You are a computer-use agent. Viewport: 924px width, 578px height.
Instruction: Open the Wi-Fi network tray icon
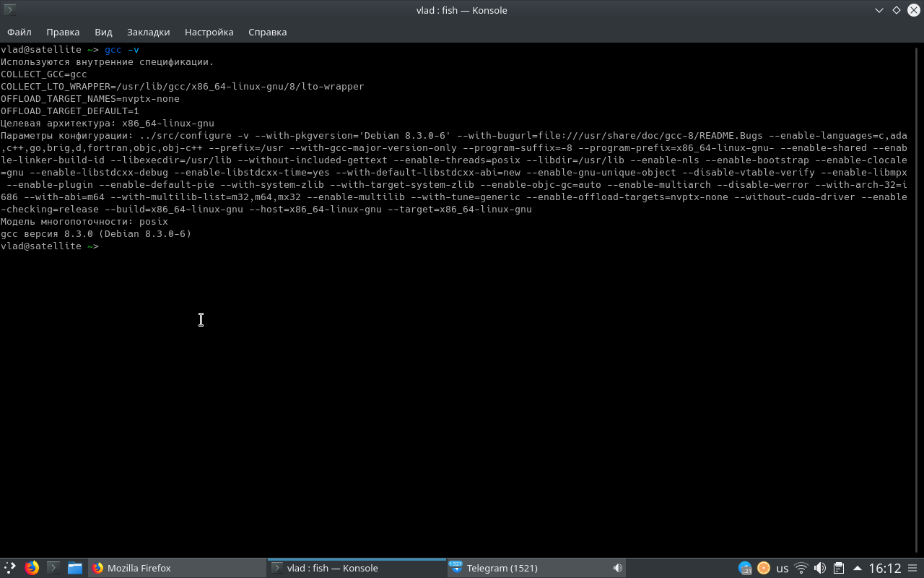tap(801, 568)
